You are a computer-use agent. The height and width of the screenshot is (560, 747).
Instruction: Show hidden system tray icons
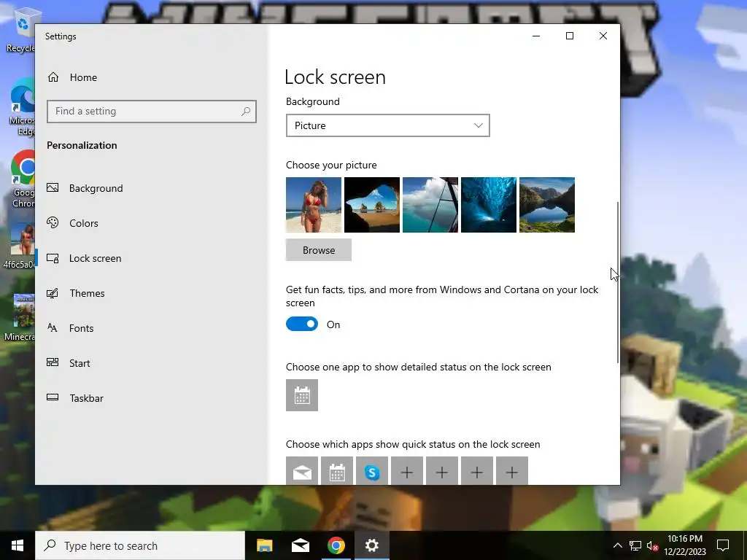click(617, 545)
